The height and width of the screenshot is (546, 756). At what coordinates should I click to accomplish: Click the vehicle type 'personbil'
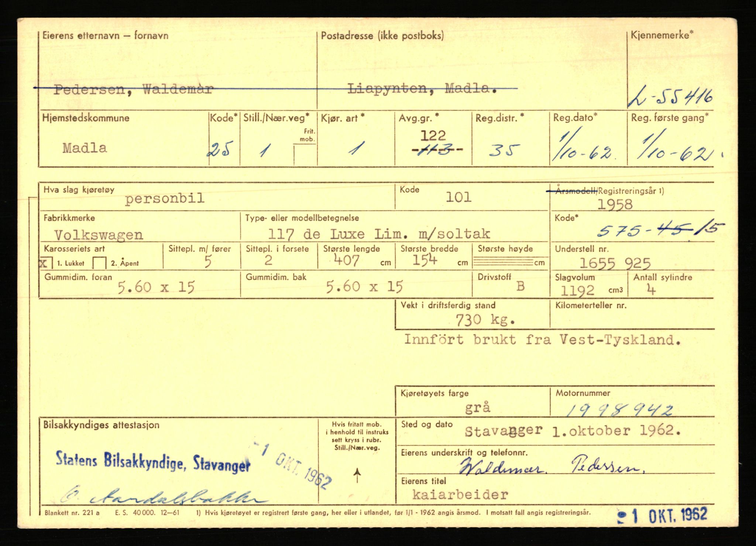click(165, 199)
